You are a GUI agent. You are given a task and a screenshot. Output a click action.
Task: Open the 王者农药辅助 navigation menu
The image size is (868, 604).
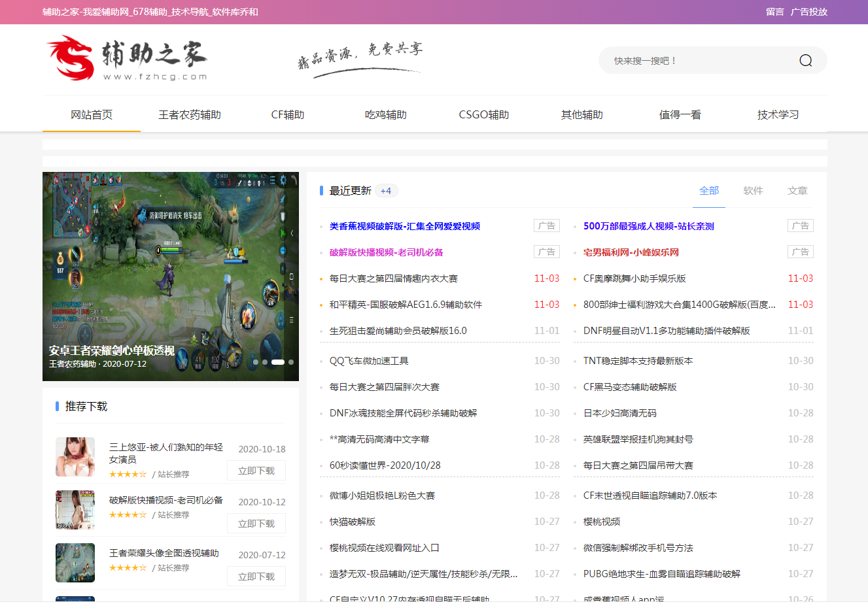(190, 115)
